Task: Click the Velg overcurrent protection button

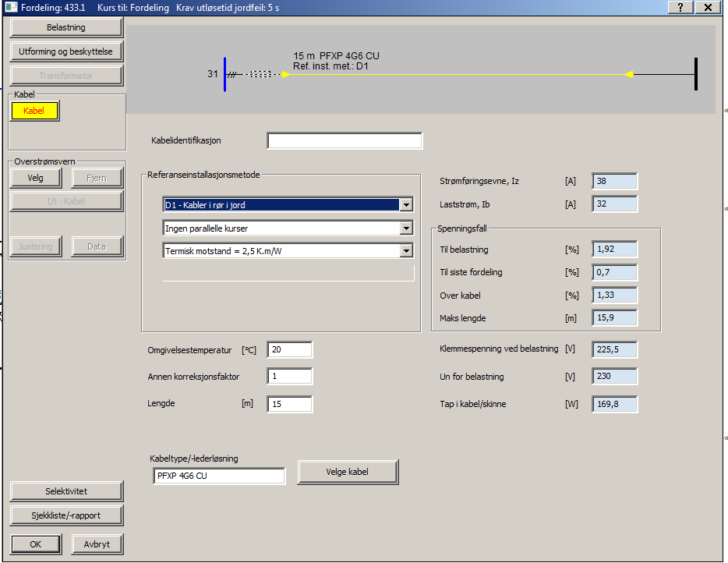Action: [36, 178]
